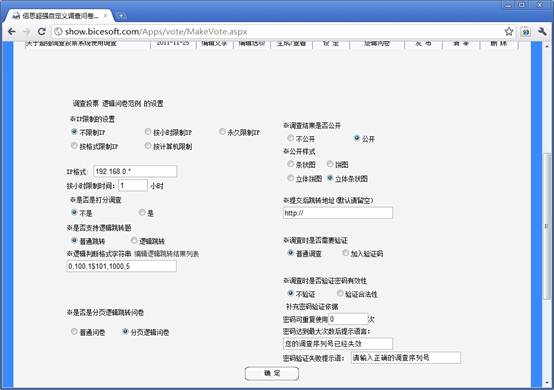Click the browser address bar
The width and height of the screenshot is (554, 390).
pyautogui.click(x=277, y=32)
